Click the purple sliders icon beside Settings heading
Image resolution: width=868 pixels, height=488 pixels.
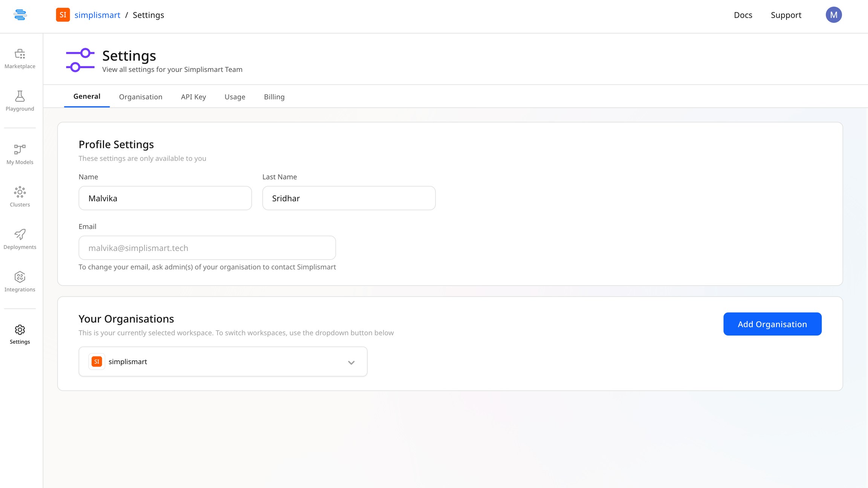pos(80,60)
